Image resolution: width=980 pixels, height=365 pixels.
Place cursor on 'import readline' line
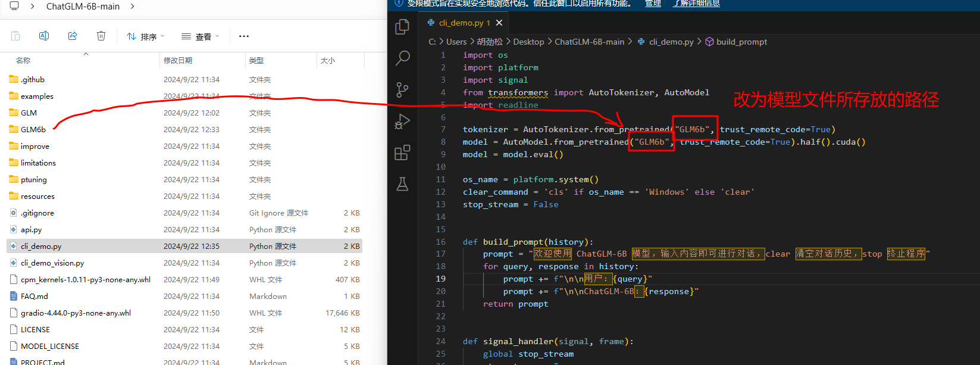[500, 105]
